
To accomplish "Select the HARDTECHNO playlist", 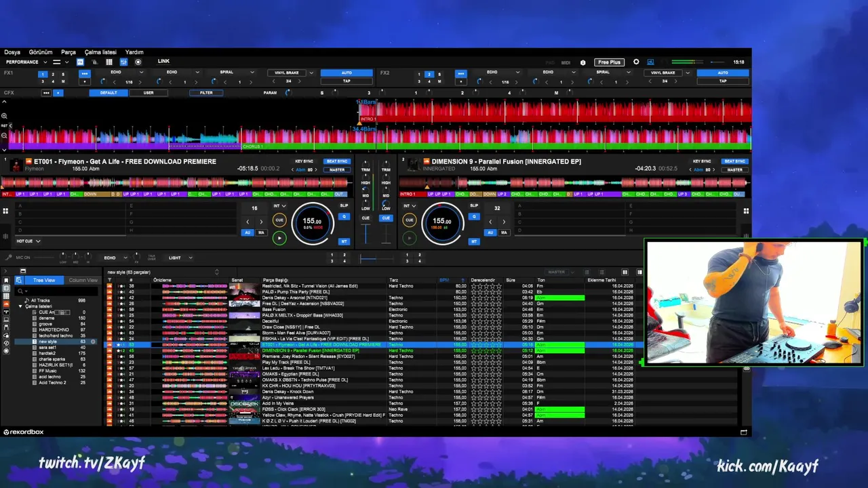I will [54, 329].
